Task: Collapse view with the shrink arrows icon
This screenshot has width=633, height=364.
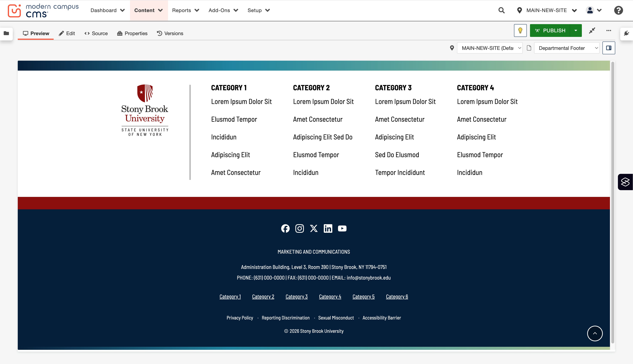Action: click(x=592, y=31)
